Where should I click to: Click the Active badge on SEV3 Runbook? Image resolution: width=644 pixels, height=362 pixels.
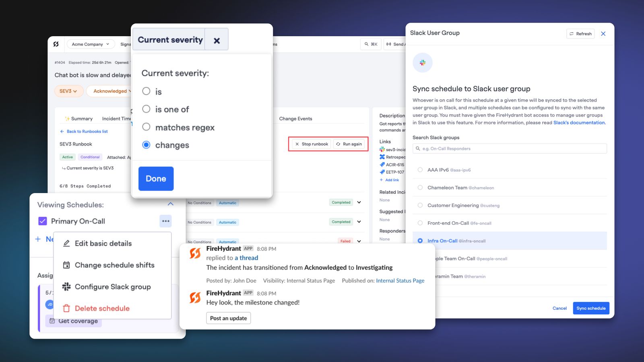click(x=68, y=157)
